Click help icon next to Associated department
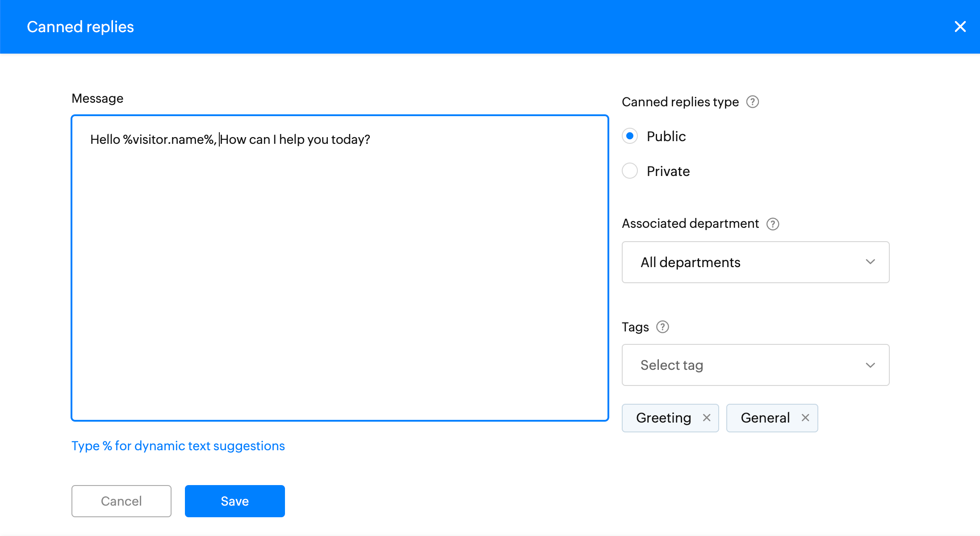Viewport: 980px width, 536px height. click(773, 224)
